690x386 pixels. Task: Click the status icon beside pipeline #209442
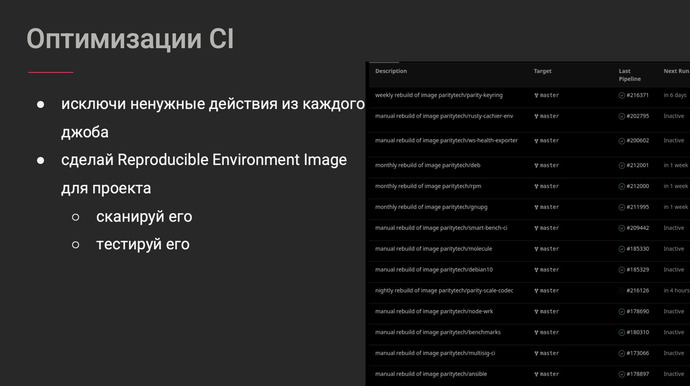coord(621,228)
